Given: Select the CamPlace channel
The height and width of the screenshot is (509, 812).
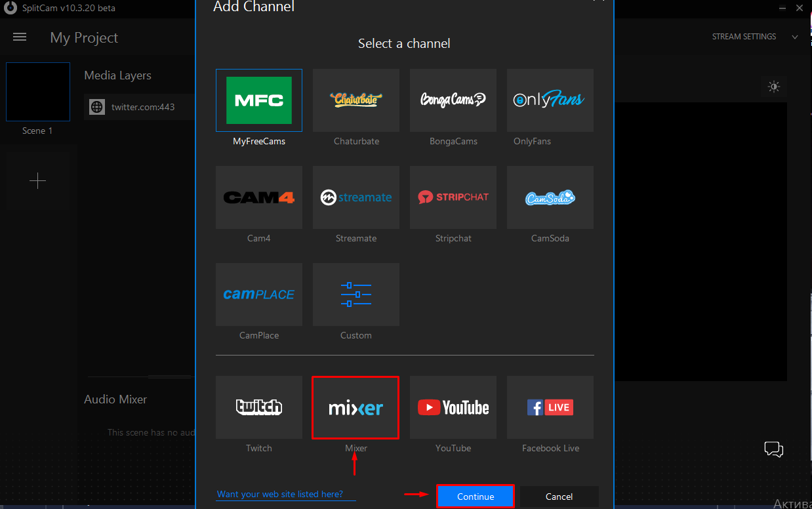Looking at the screenshot, I should tap(258, 294).
